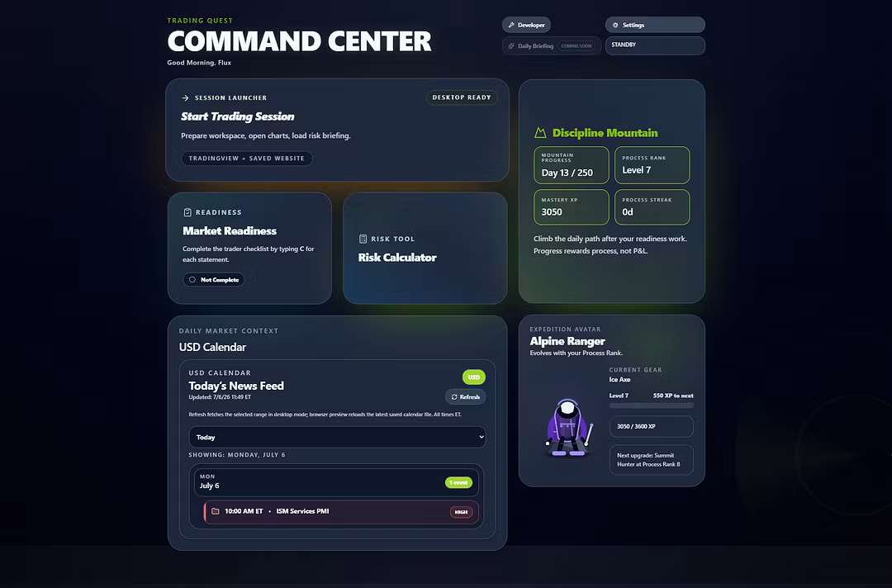Click the 1 event badge
892x588 pixels.
[x=458, y=483]
